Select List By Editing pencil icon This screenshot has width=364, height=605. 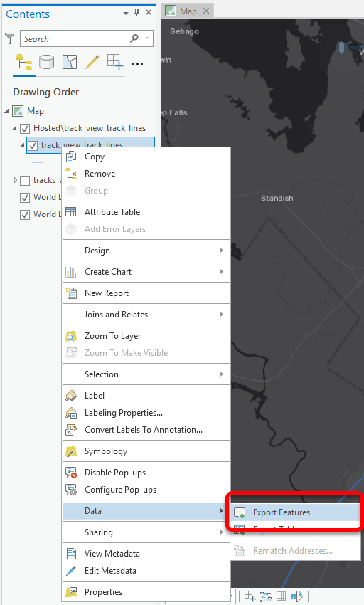pos(92,62)
